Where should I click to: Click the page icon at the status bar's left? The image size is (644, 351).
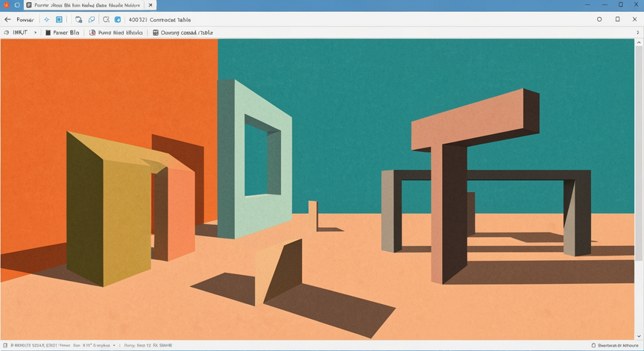5,345
